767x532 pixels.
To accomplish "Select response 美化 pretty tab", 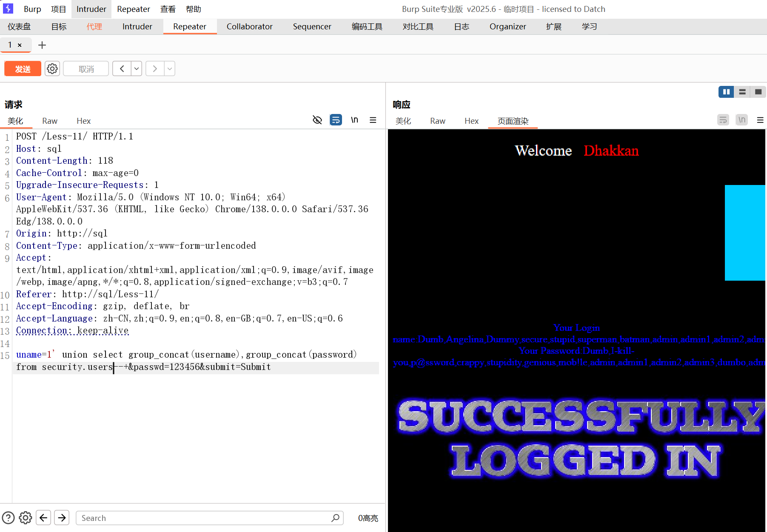I will tap(403, 121).
